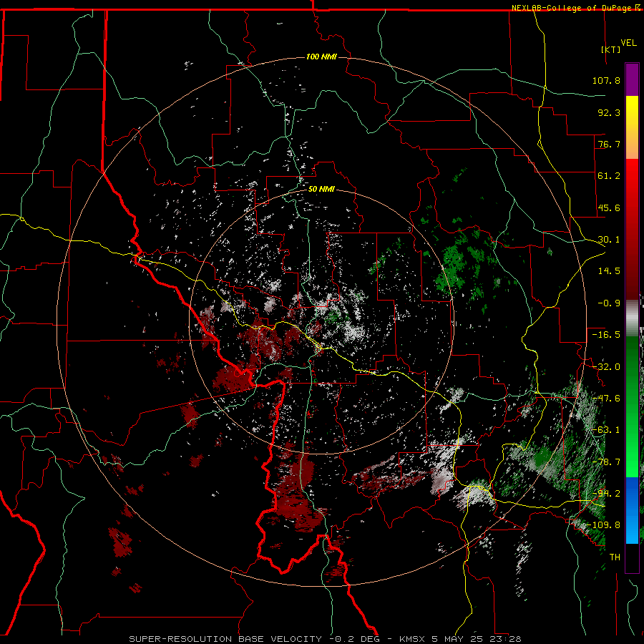
Task: Click the yellow-orange segment of color bar
Action: [x=632, y=127]
